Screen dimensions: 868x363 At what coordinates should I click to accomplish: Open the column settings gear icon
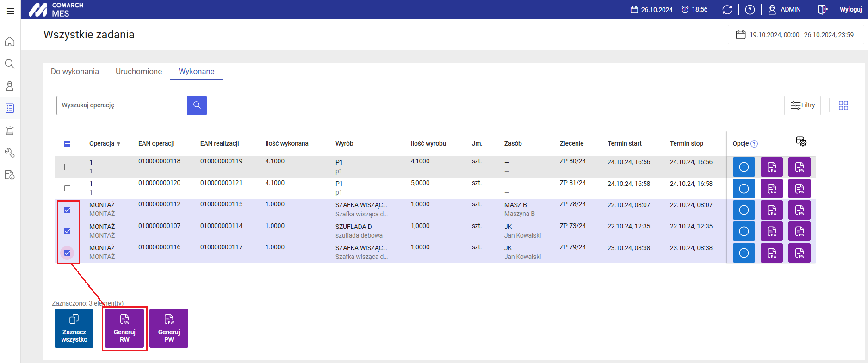801,142
